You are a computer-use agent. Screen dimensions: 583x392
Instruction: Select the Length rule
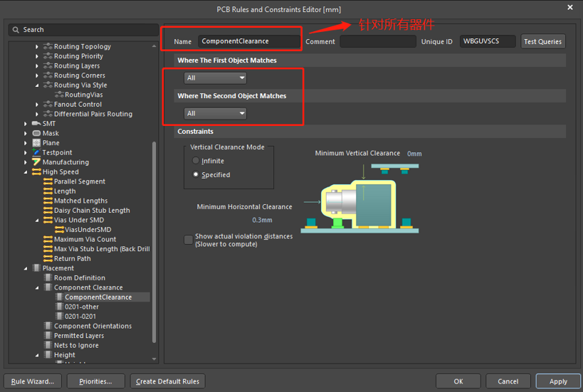[x=65, y=191]
